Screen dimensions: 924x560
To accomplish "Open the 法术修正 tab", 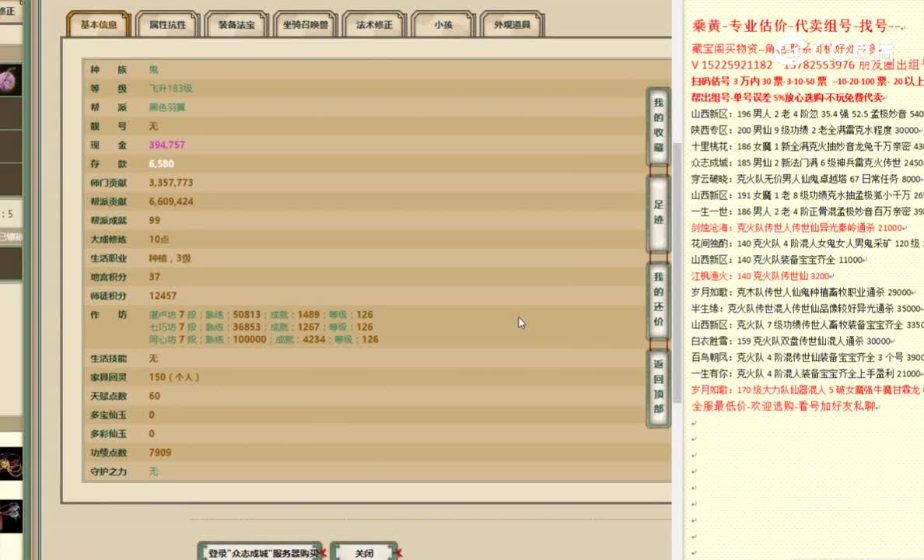I will click(x=374, y=25).
